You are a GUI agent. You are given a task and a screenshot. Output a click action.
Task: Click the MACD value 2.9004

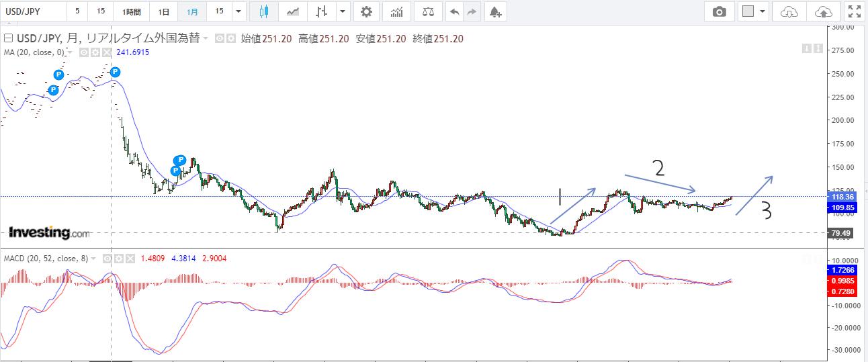tap(214, 258)
